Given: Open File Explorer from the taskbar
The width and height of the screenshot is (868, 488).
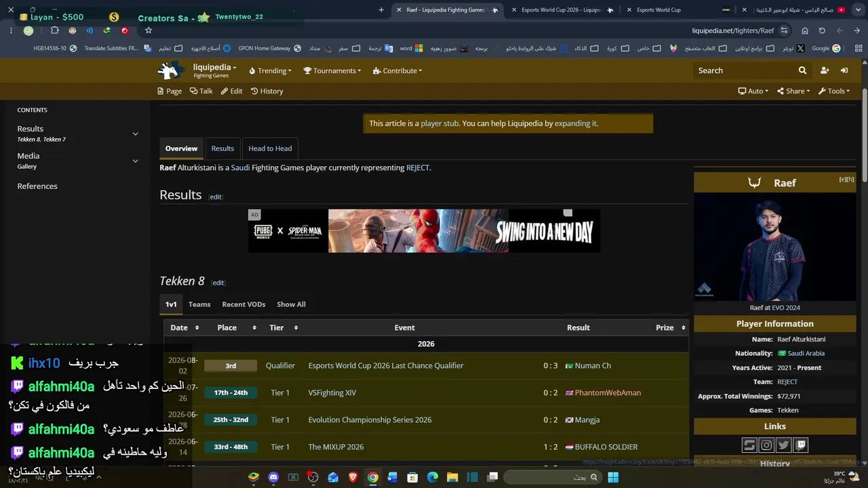Looking at the screenshot, I should [452, 477].
